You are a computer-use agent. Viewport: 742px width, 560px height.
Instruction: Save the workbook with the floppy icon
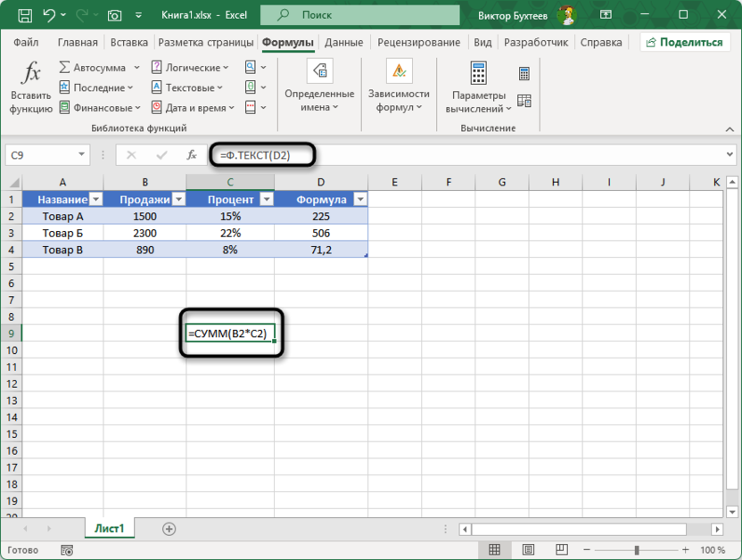click(24, 15)
